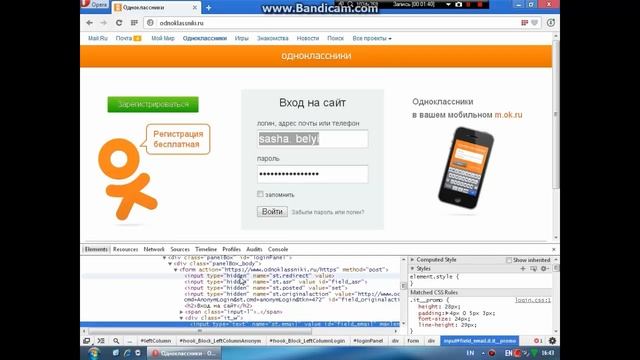Click the site info globe in address bar
This screenshot has width=640, height=360.
pos(150,23)
